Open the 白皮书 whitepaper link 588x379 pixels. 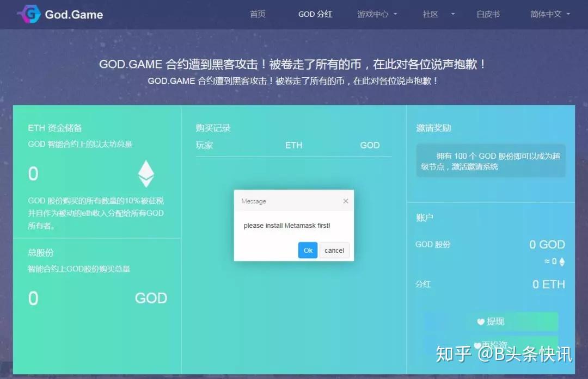[488, 14]
